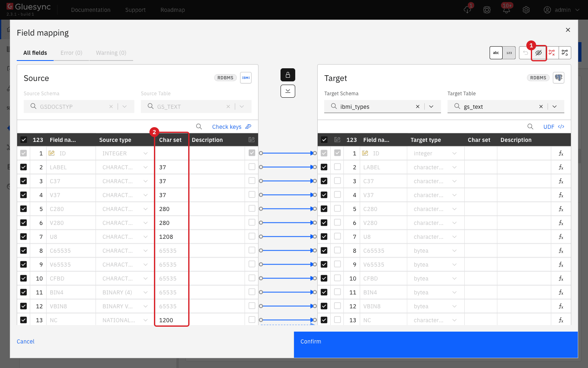Uncheck target VBIN8 row checkbox
This screenshot has height=368, width=588.
[324, 306]
